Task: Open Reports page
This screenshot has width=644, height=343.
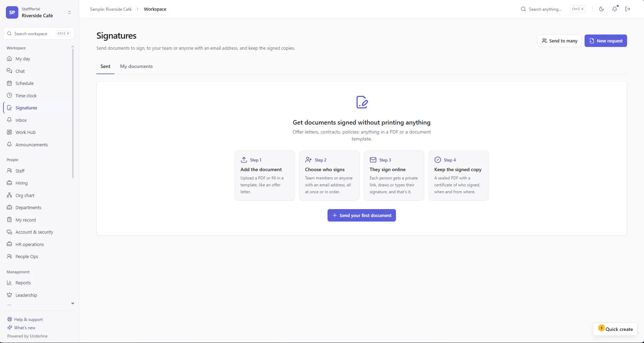Action: tap(37, 283)
